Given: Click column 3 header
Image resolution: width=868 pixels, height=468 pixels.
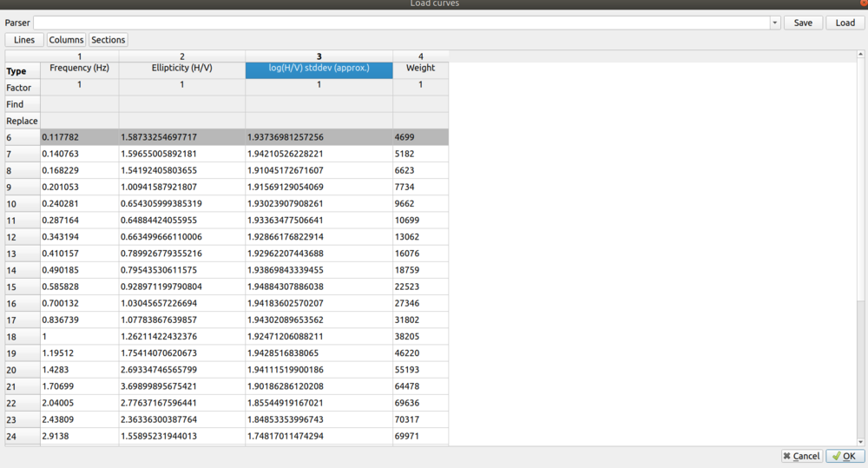Looking at the screenshot, I should [x=319, y=56].
